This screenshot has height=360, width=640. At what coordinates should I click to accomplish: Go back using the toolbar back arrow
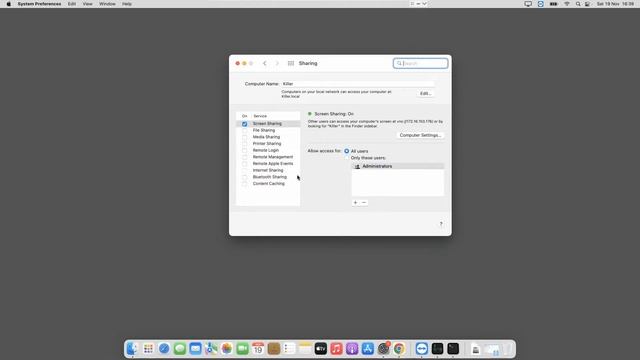pyautogui.click(x=265, y=63)
